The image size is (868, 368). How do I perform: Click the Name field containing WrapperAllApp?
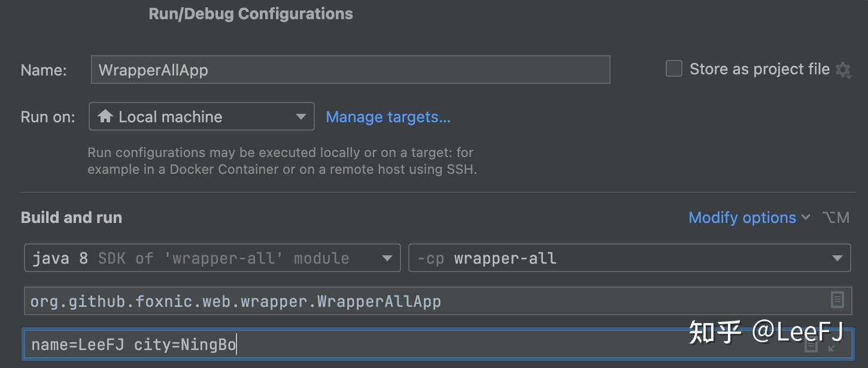point(350,70)
